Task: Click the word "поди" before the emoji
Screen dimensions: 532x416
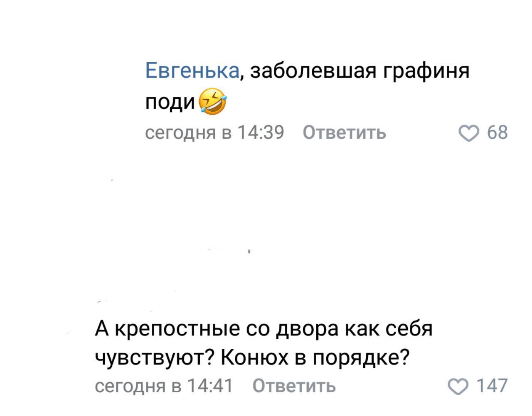Action: [170, 102]
